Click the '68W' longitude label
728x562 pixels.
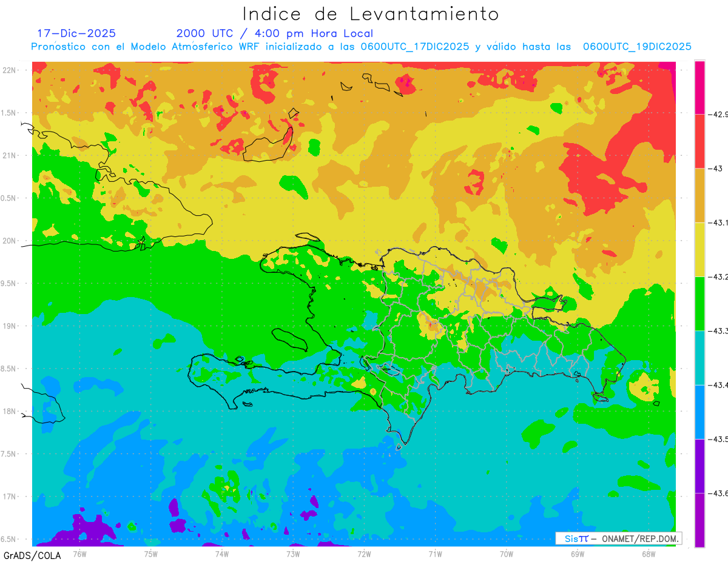[x=648, y=554]
